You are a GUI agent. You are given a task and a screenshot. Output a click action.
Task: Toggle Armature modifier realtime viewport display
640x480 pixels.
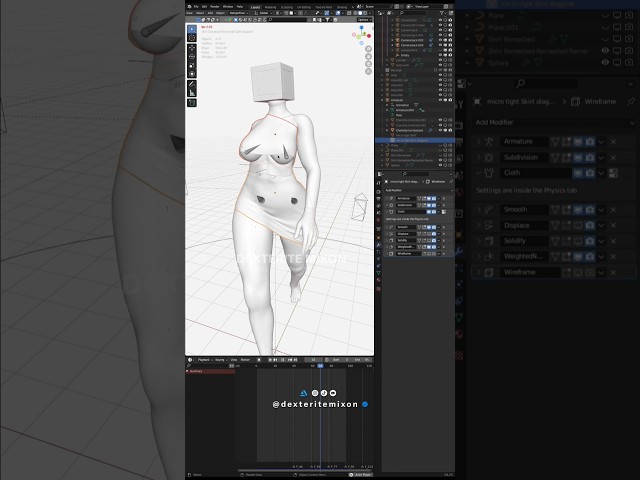[x=429, y=198]
